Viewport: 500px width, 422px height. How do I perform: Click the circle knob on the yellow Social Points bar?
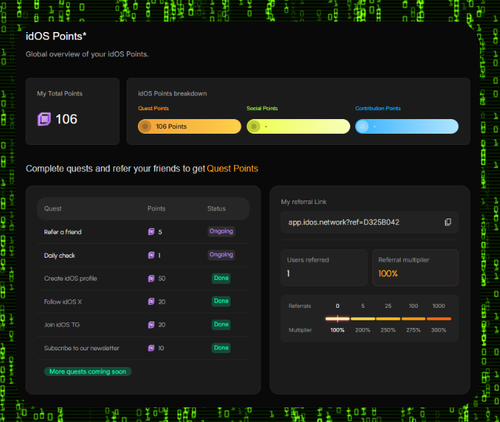pyautogui.click(x=254, y=126)
